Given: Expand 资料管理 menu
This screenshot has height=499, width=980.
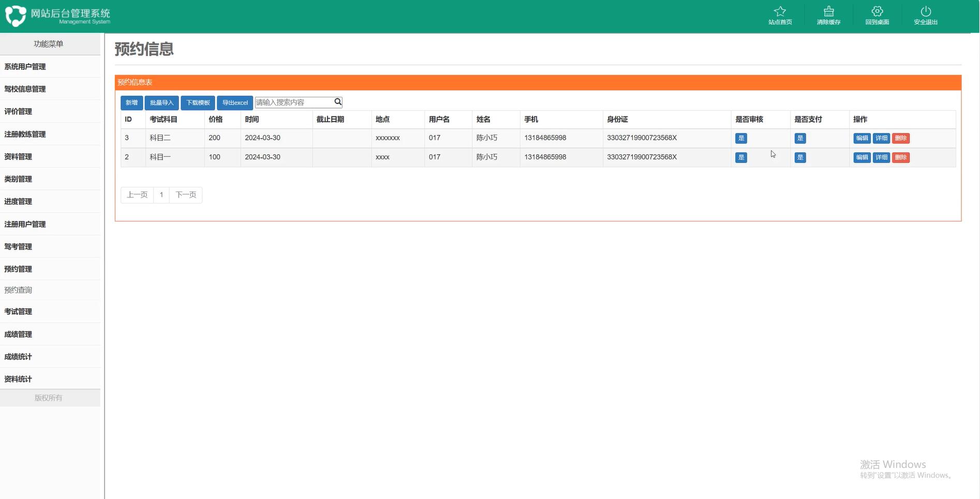Looking at the screenshot, I should [x=50, y=156].
